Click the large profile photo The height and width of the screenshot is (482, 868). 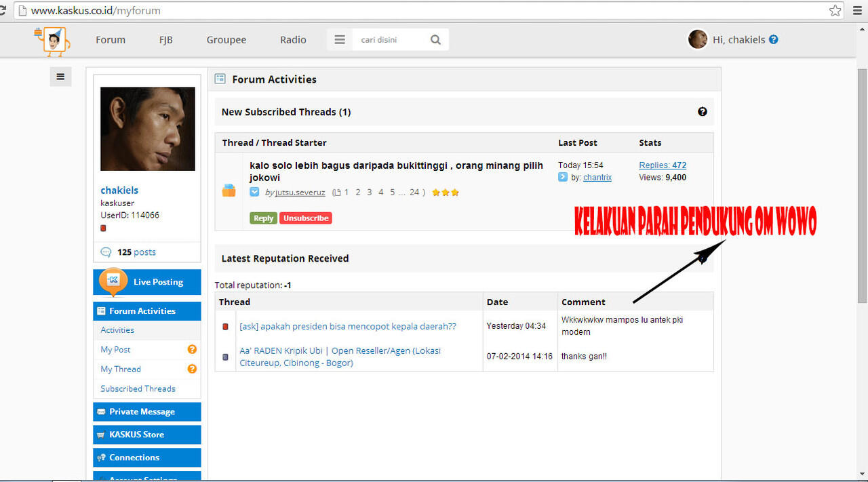coord(148,129)
